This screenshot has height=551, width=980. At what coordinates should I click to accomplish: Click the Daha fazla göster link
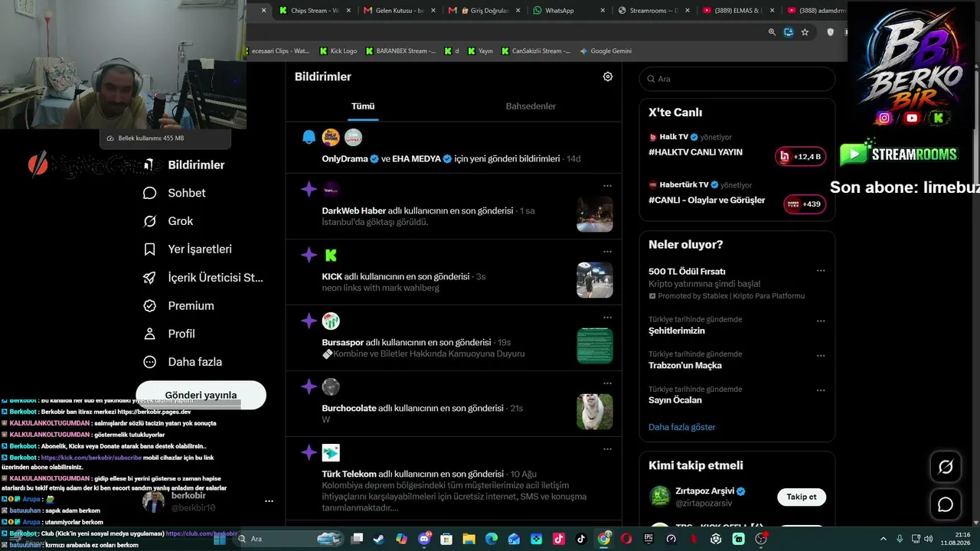682,427
